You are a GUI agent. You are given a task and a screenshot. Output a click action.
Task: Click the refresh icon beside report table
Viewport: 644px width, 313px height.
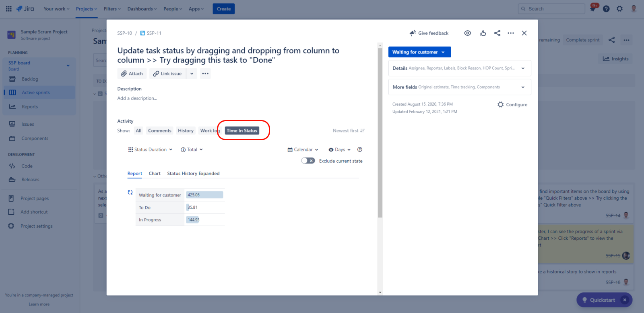pyautogui.click(x=130, y=193)
